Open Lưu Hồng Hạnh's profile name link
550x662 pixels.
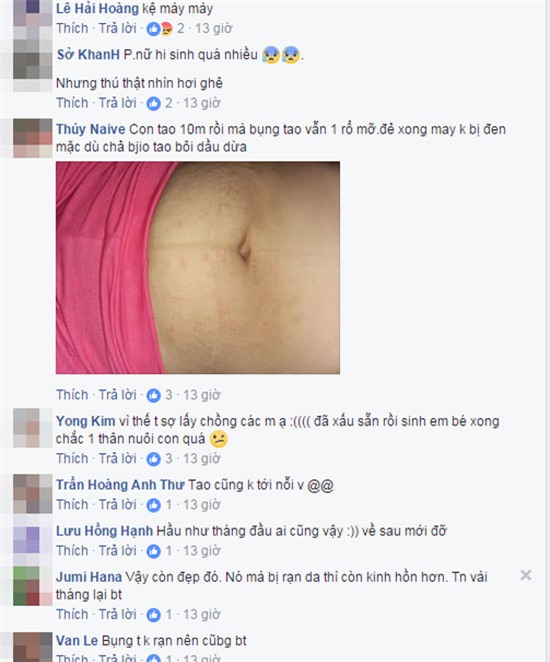[x=104, y=531]
